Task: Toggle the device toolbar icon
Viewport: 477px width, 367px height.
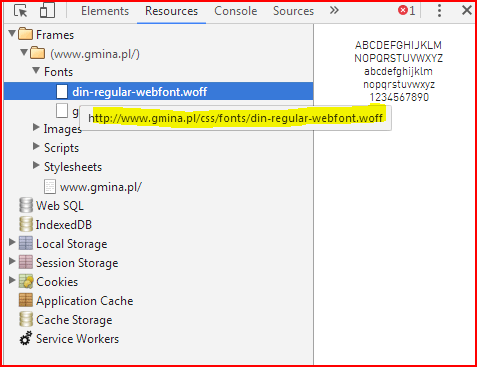Action: tap(47, 11)
